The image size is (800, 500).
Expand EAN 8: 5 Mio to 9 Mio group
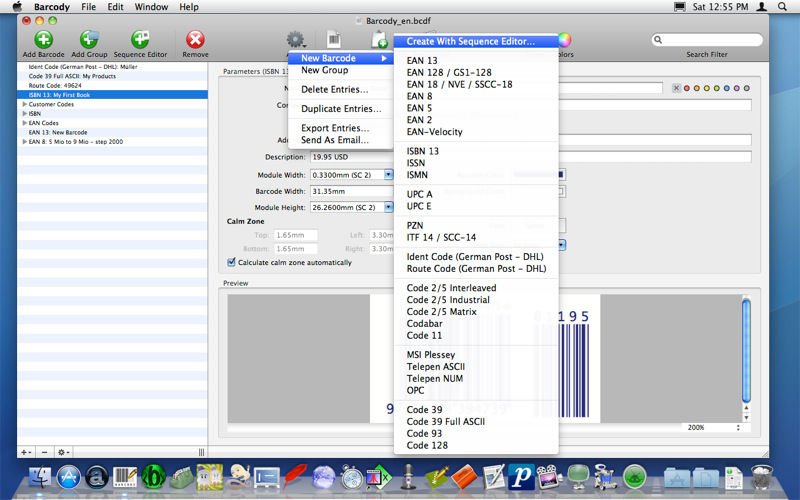[x=24, y=142]
